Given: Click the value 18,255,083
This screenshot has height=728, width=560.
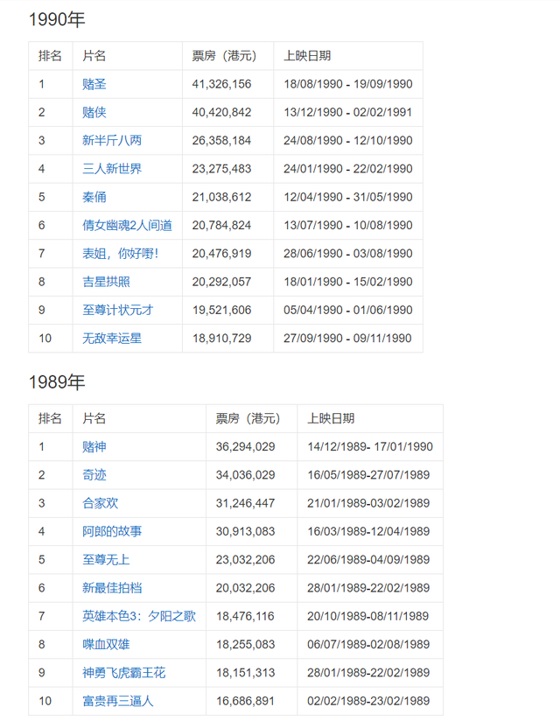Looking at the screenshot, I should click(x=245, y=644).
